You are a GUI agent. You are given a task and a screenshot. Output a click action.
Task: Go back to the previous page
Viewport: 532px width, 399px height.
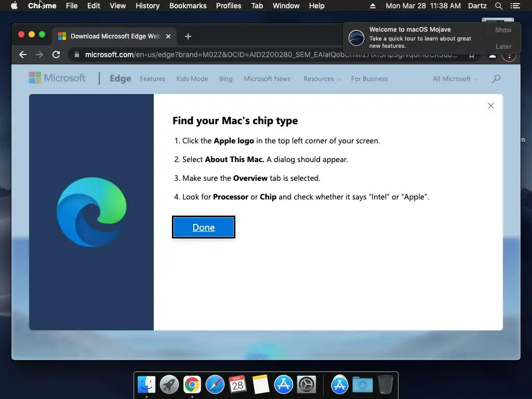(x=23, y=55)
